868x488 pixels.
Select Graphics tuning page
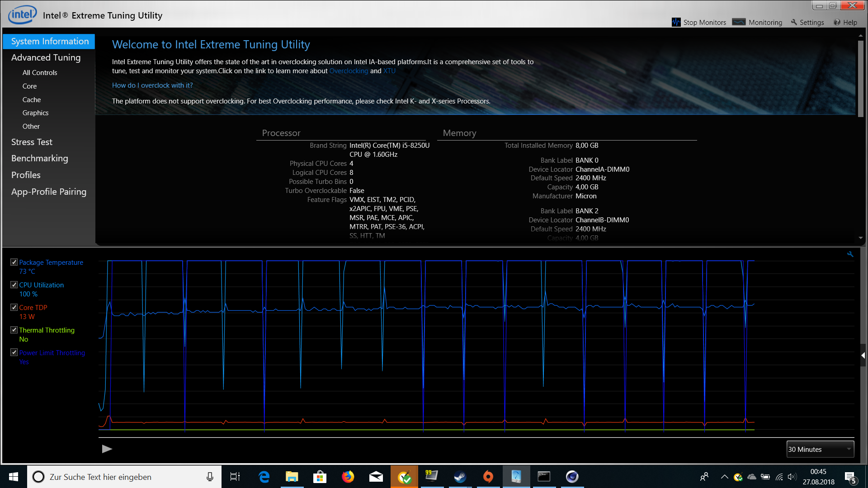point(35,113)
